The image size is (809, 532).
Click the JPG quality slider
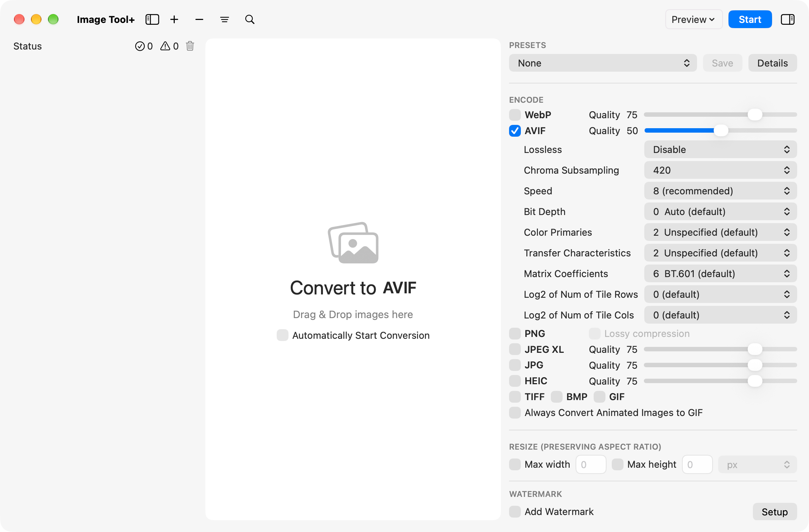click(x=720, y=365)
